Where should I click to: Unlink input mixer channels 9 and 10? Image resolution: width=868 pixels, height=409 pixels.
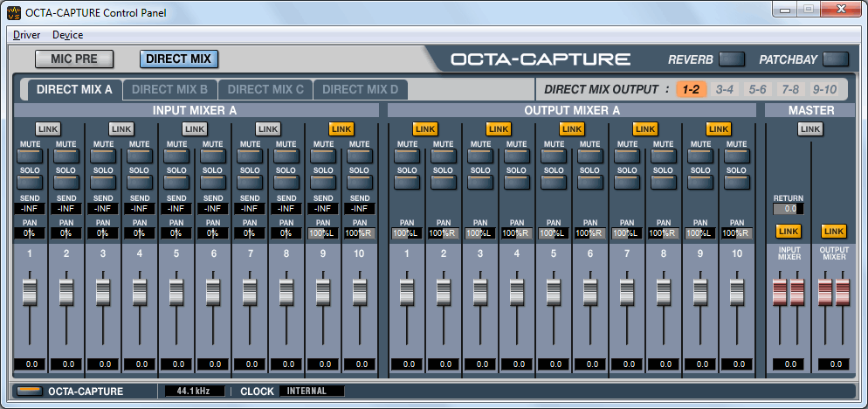341,129
